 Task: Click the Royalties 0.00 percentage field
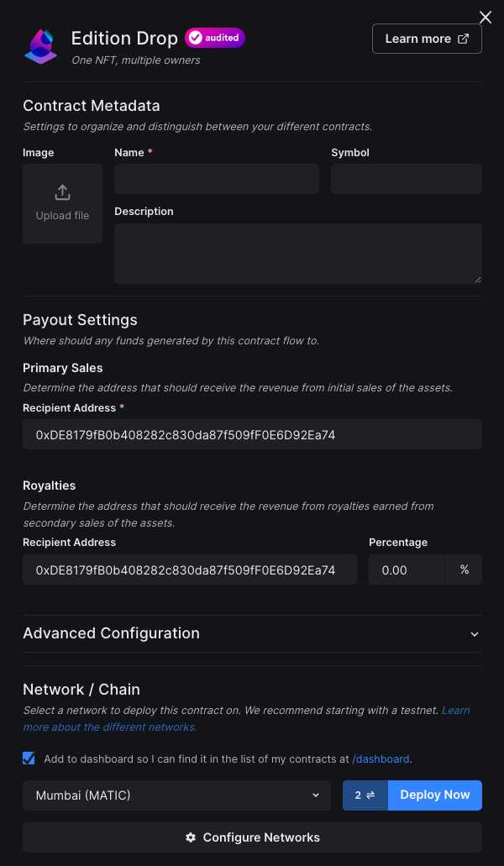click(408, 569)
